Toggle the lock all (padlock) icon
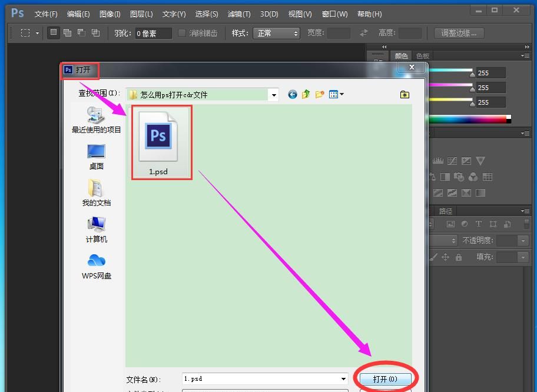This screenshot has height=392, width=537. point(459,257)
